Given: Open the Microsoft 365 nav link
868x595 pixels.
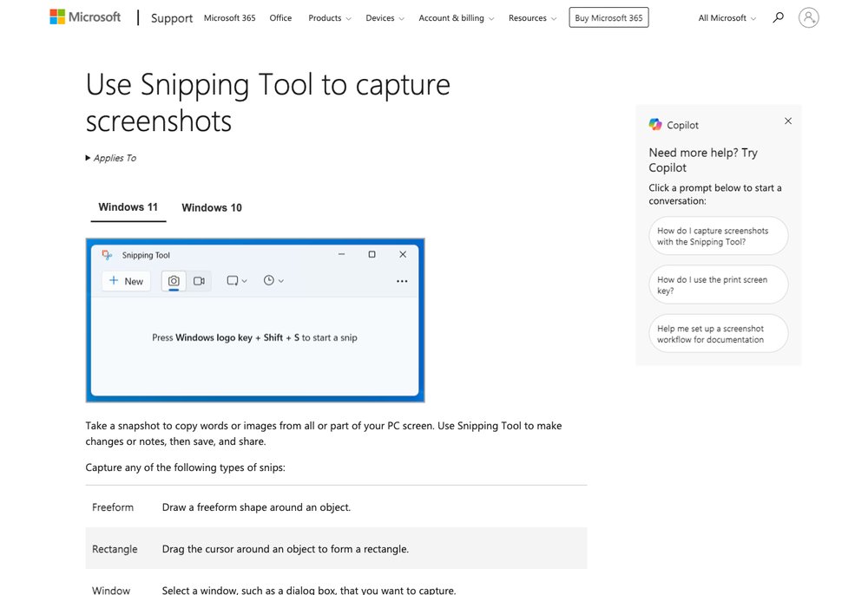Looking at the screenshot, I should pos(230,18).
